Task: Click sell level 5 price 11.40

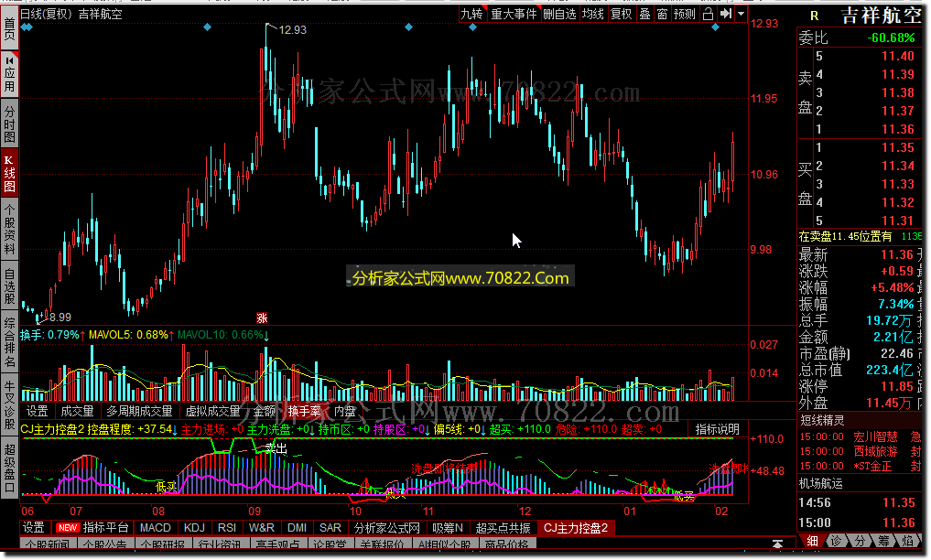Action: (x=898, y=57)
